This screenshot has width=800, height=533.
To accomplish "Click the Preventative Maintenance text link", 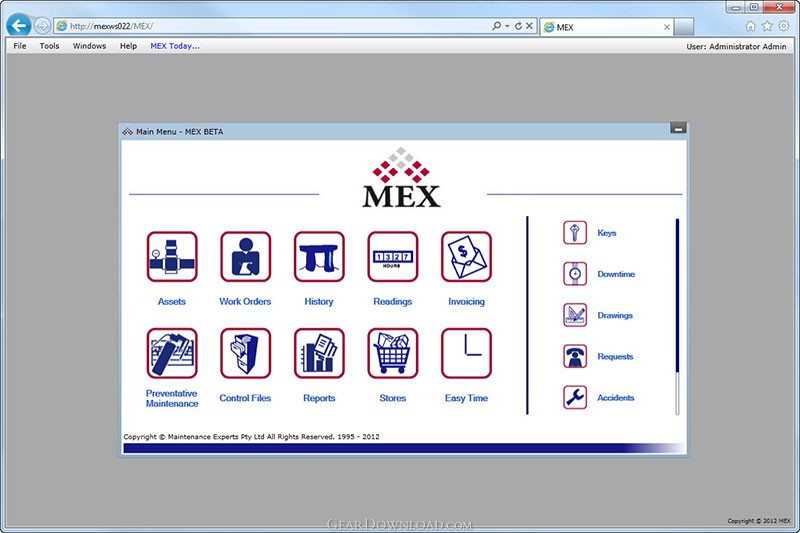I will [172, 398].
